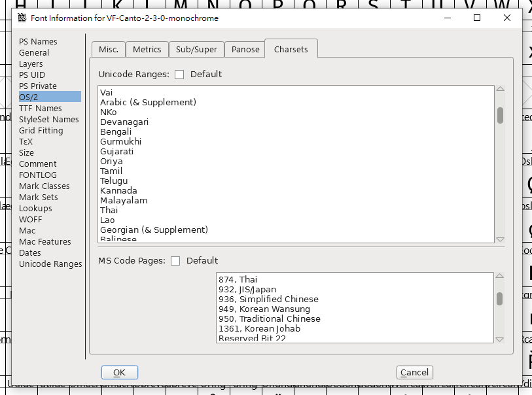Switch to the Panose tab
The image size is (532, 395).
[x=245, y=50]
